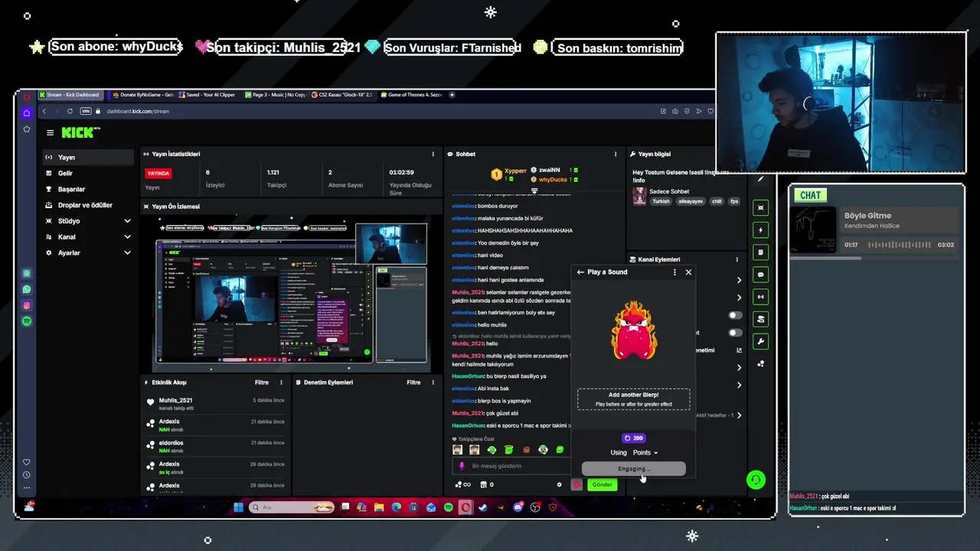Open the Kick hamburger menu
The width and height of the screenshot is (980, 551).
click(50, 132)
